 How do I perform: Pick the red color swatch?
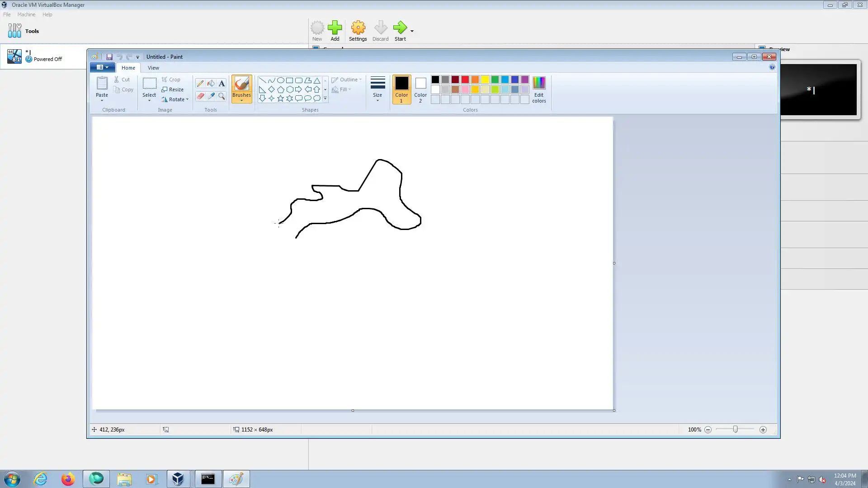(465, 80)
